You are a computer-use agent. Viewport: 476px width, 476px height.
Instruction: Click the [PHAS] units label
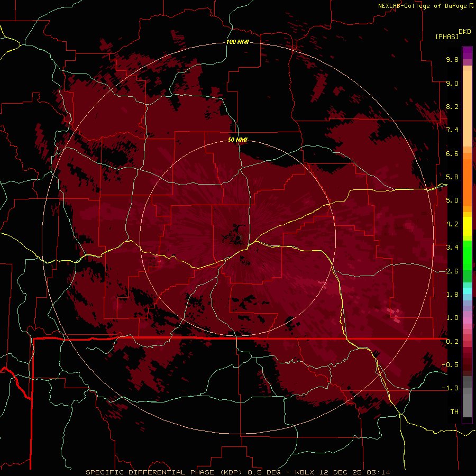pyautogui.click(x=447, y=36)
